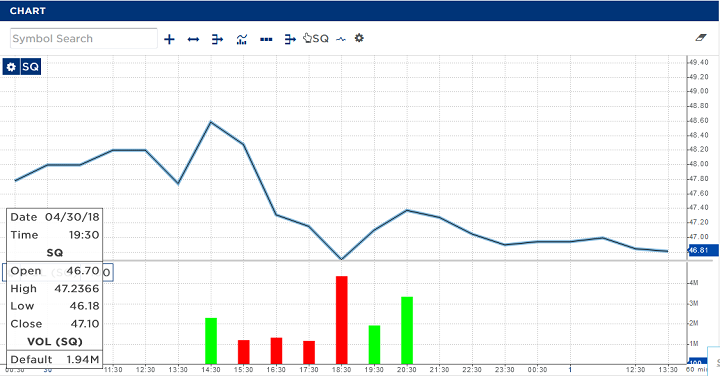Click the eraser clear-drawings icon
Image resolution: width=720 pixels, height=376 pixels.
(x=701, y=38)
